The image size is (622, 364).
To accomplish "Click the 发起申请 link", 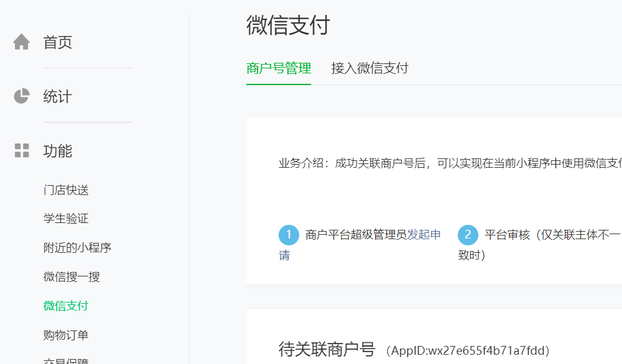I will click(424, 235).
